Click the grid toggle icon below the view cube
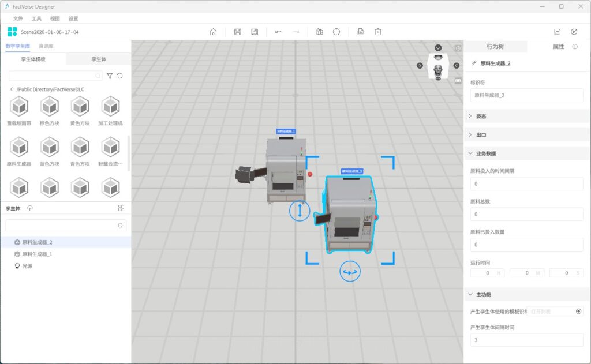Viewport: 591px width, 364px height. [x=458, y=81]
